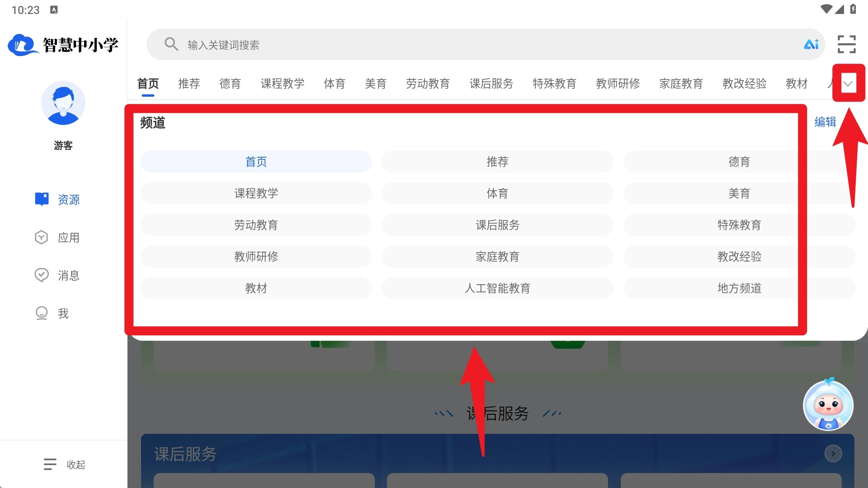This screenshot has height=488, width=868.
Task: Click the AI assistant icon in search bar
Action: tap(811, 44)
